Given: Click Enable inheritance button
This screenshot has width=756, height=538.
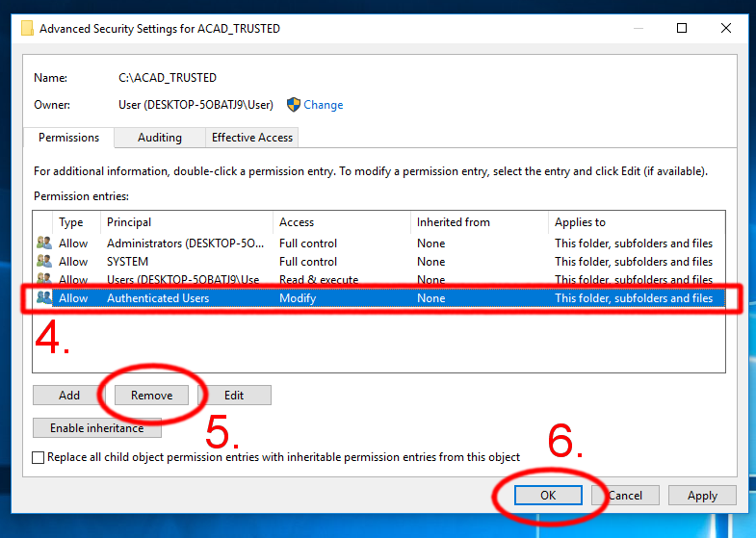Looking at the screenshot, I should pyautogui.click(x=96, y=428).
